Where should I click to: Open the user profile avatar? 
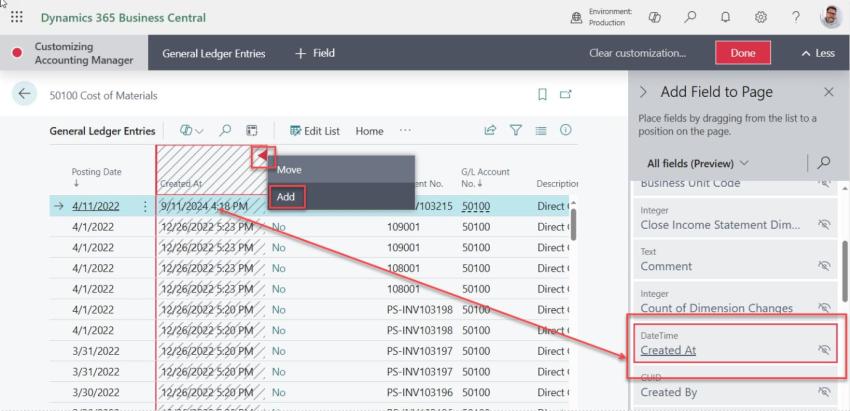[830, 17]
